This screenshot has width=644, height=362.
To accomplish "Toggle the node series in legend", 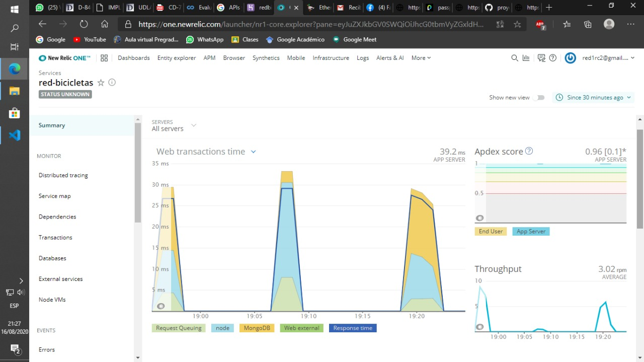I will coord(222,328).
